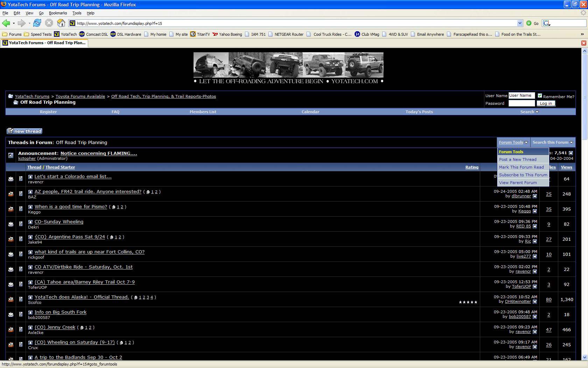Go to last post icon by DH6twinotter
The image size is (588, 368).
tap(535, 302)
